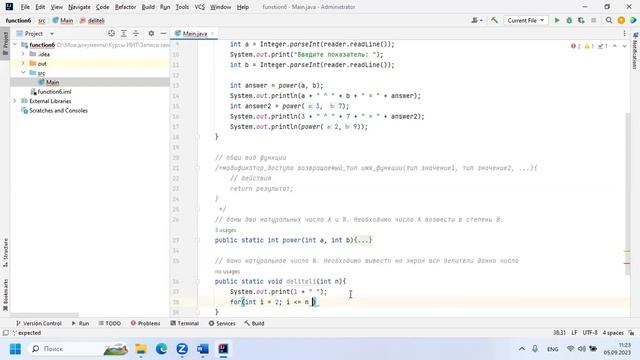Click taskbar search field Поиск
This screenshot has width=640, height=360.
point(79,349)
